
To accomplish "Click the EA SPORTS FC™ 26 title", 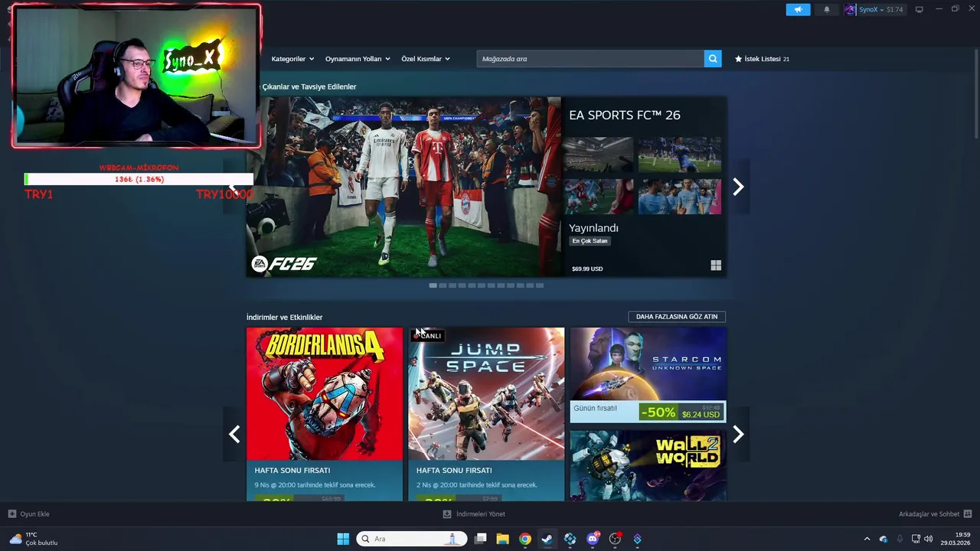I will pos(624,115).
